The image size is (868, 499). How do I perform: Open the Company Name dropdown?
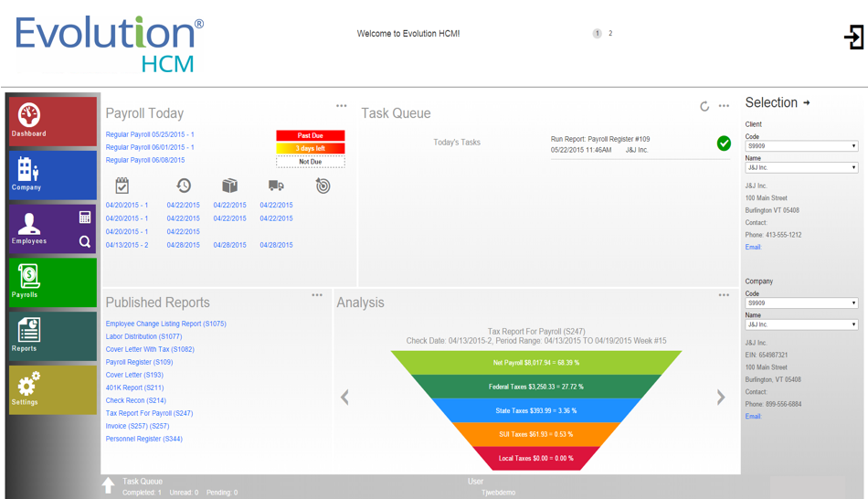801,324
